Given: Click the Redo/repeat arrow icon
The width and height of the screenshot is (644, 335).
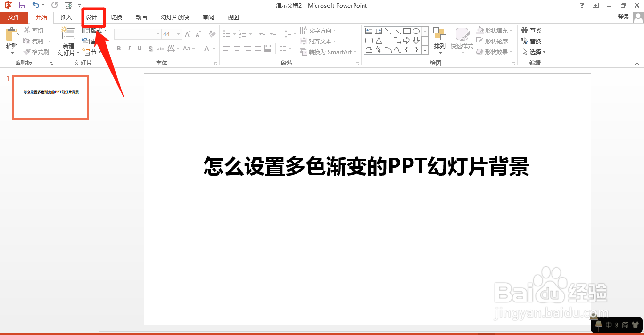Looking at the screenshot, I should click(x=54, y=5).
